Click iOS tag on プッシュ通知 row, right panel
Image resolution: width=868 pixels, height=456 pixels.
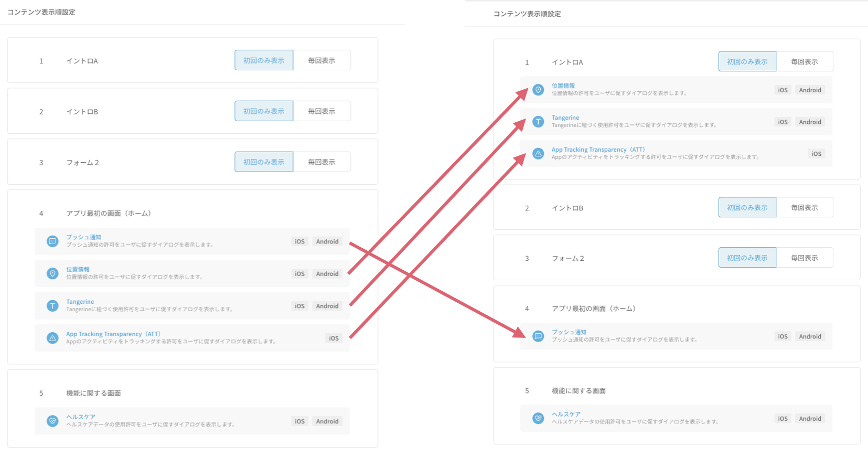coord(783,336)
